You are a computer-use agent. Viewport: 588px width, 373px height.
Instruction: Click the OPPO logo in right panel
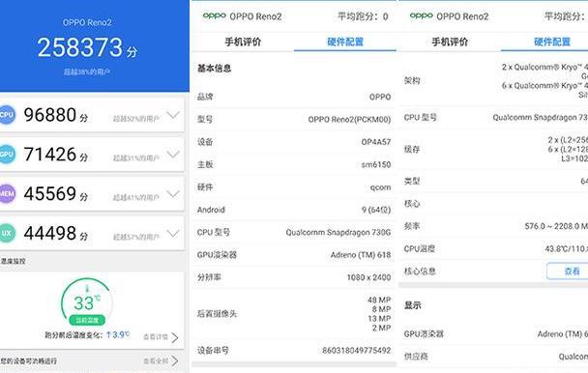421,15
